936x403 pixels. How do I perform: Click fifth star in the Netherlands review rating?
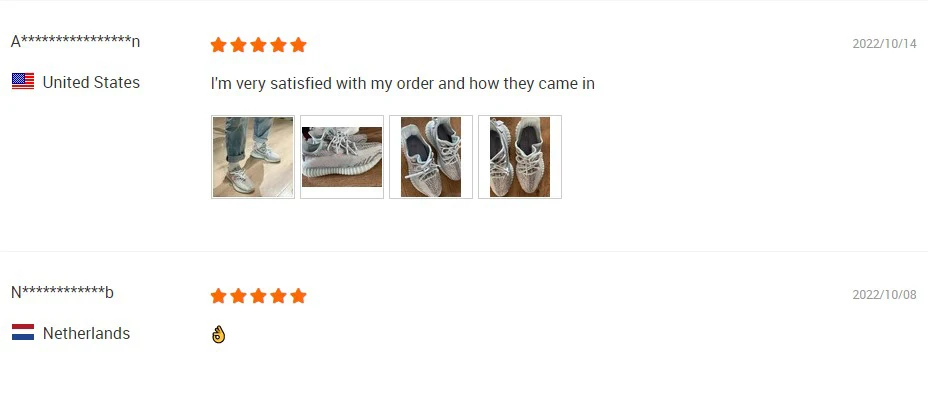(298, 296)
